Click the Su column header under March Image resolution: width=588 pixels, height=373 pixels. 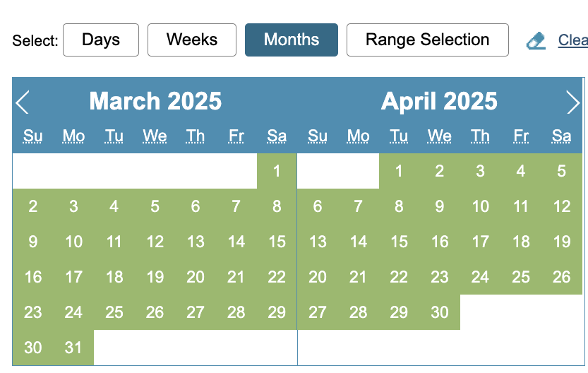[32, 136]
